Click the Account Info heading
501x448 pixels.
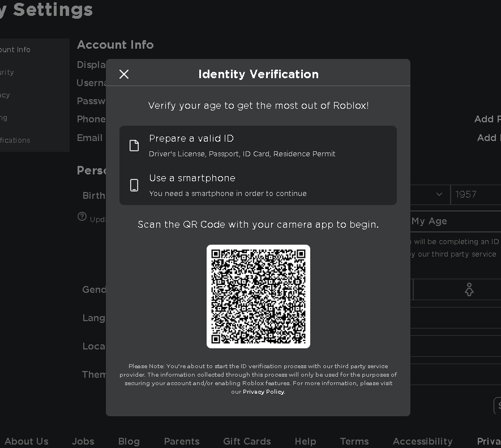click(x=115, y=45)
